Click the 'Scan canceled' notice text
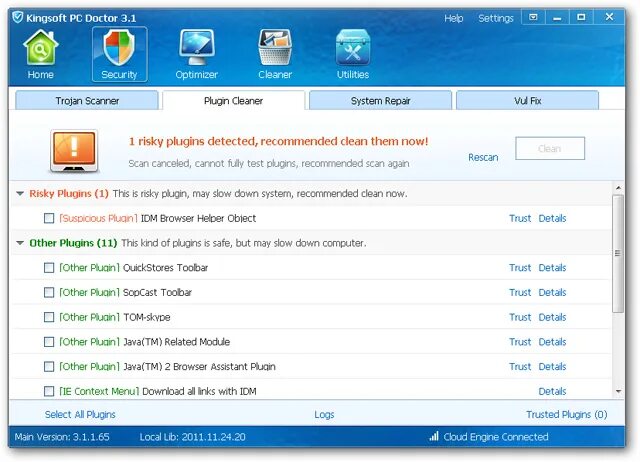The image size is (640, 462). point(269,164)
